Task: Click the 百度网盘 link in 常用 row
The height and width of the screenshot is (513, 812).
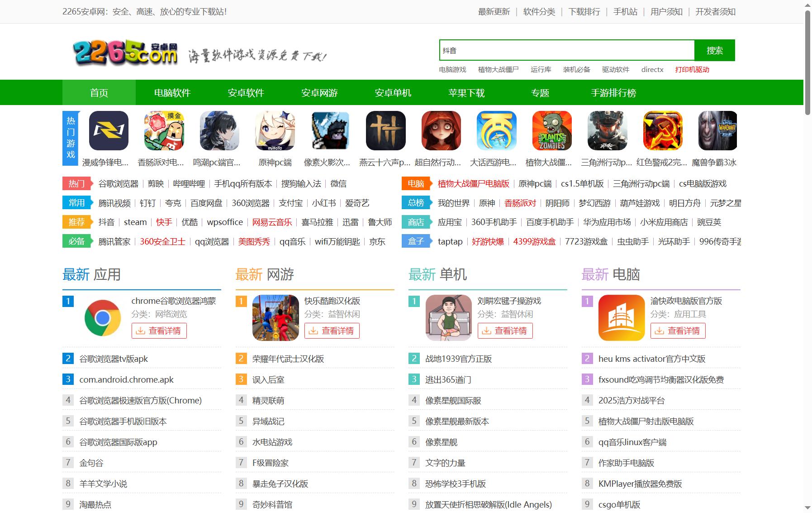Action: 206,203
